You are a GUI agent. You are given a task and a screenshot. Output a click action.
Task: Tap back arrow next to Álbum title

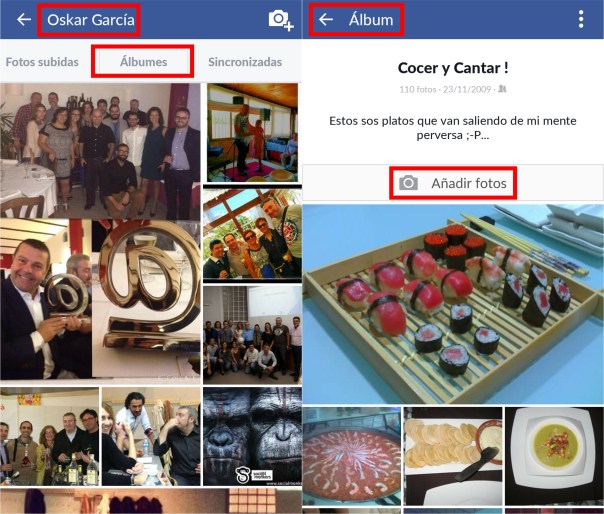tap(326, 19)
